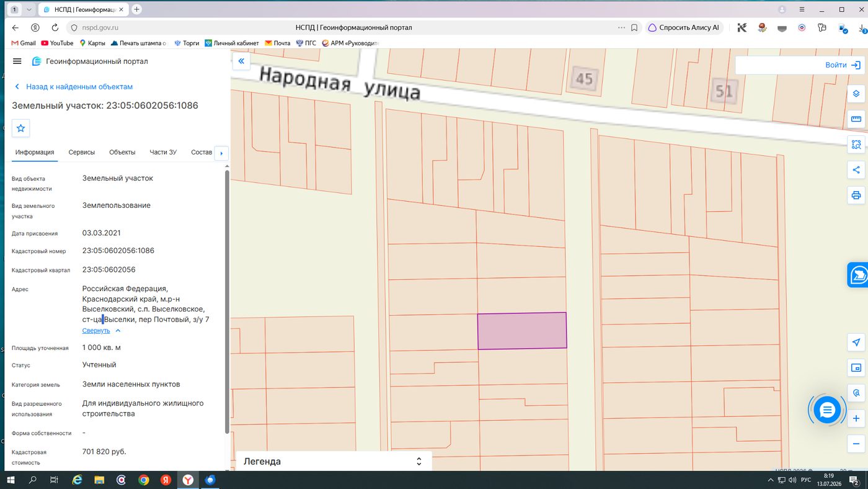The image size is (868, 489).
Task: Reload the browser page
Action: pyautogui.click(x=55, y=27)
